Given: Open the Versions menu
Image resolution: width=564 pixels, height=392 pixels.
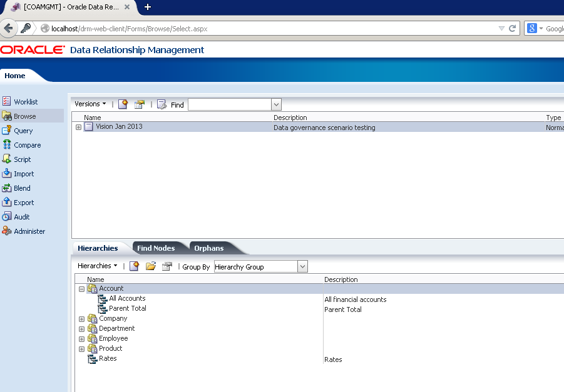Looking at the screenshot, I should (90, 104).
